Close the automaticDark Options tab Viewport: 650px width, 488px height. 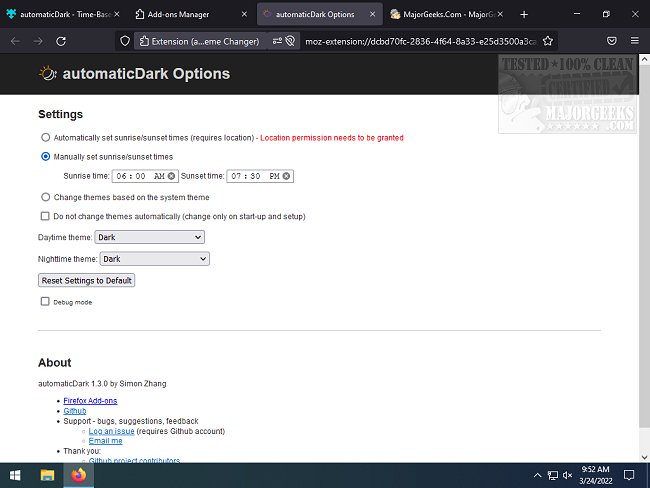coord(372,14)
